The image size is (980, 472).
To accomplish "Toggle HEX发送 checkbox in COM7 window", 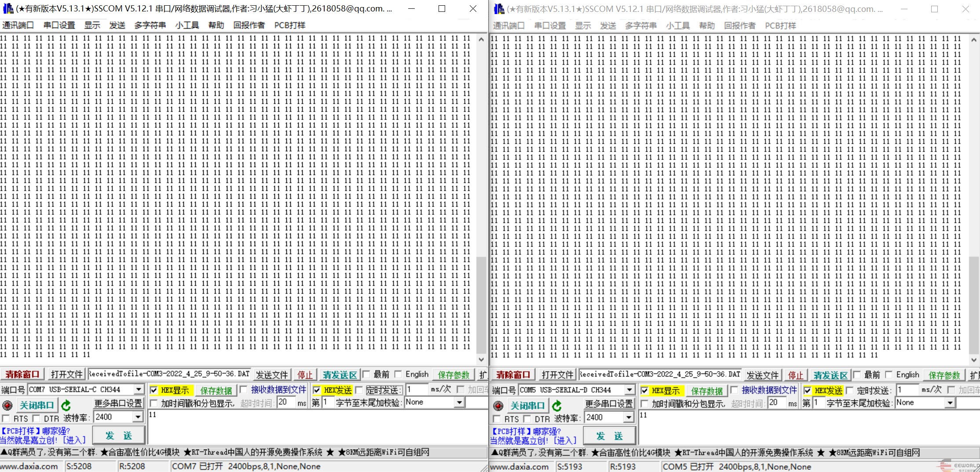I will coord(317,390).
